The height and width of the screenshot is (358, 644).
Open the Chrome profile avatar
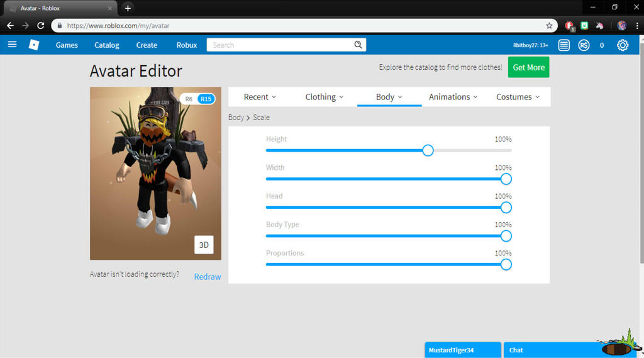click(622, 26)
